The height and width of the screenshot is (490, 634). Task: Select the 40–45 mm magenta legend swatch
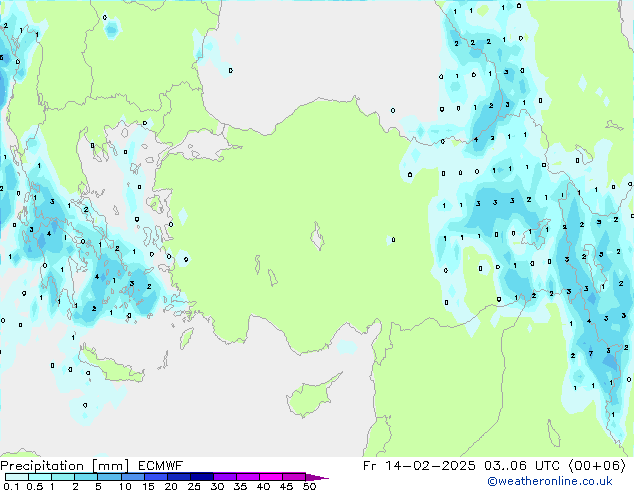271,477
